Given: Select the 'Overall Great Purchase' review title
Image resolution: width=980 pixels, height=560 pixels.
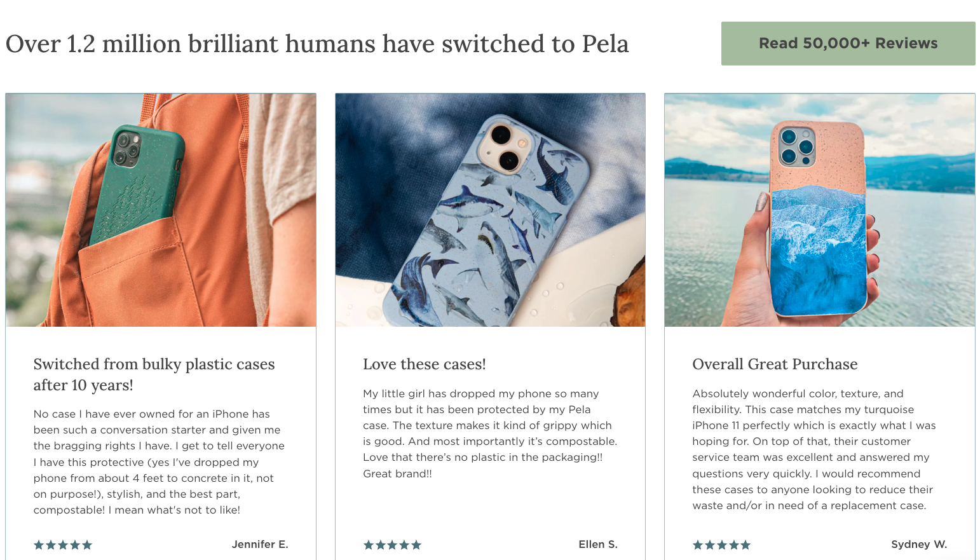Looking at the screenshot, I should [x=775, y=364].
